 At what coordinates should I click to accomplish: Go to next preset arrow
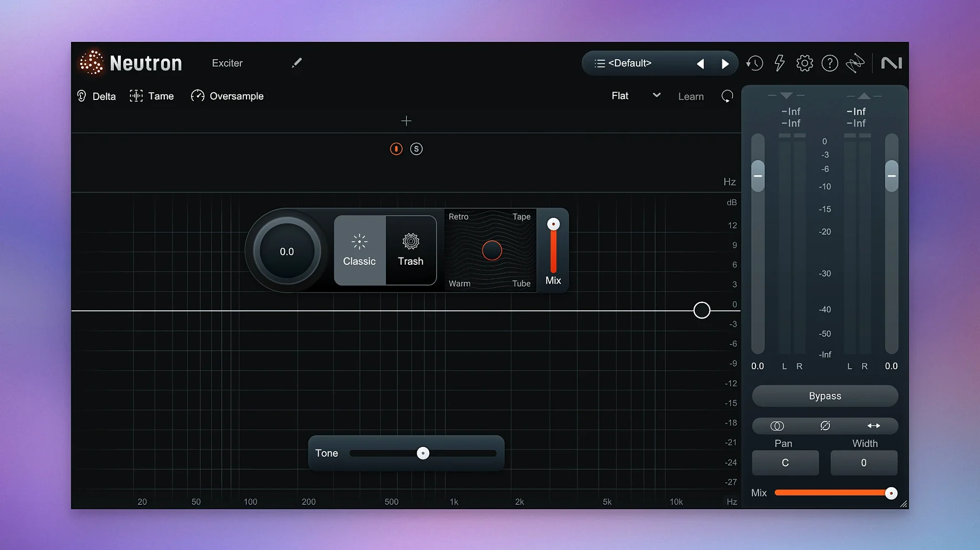pyautogui.click(x=725, y=64)
